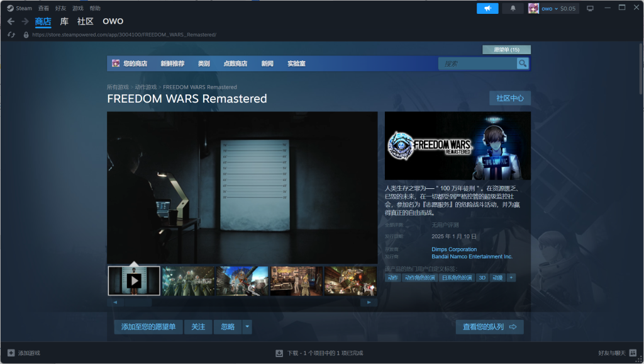Click the 动作 tag

pos(392,278)
